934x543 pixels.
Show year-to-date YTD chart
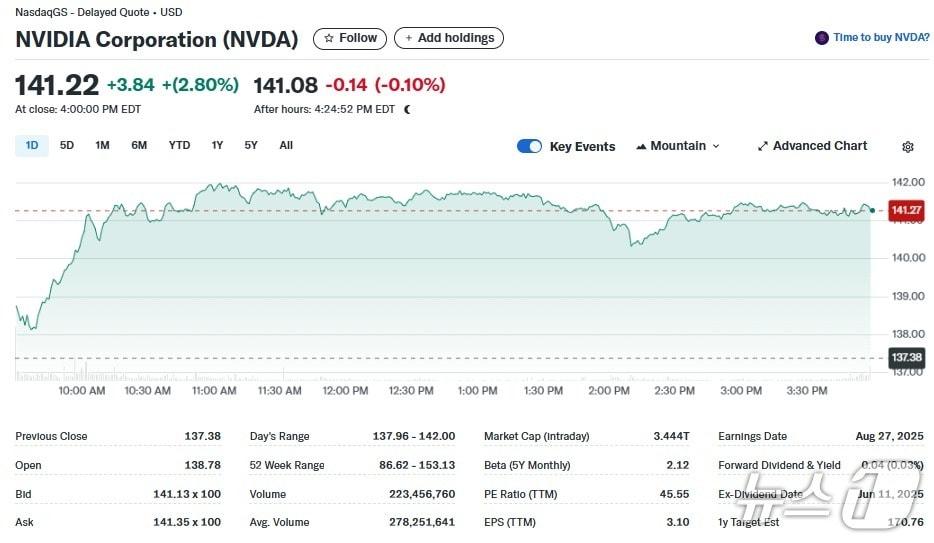click(179, 146)
